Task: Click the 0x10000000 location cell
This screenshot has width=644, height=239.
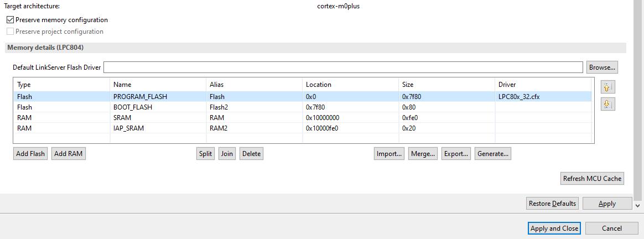Action: (350, 117)
